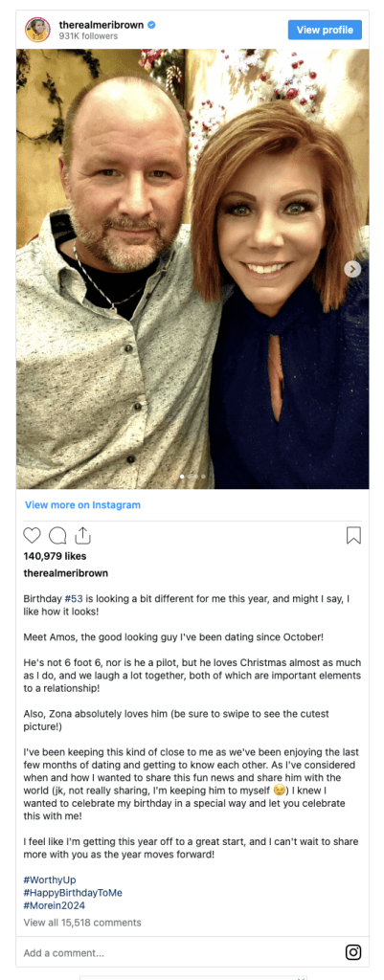Viewport: 384px width, 980px height.
Task: Click therealmeribrown username in header
Action: pos(102,25)
